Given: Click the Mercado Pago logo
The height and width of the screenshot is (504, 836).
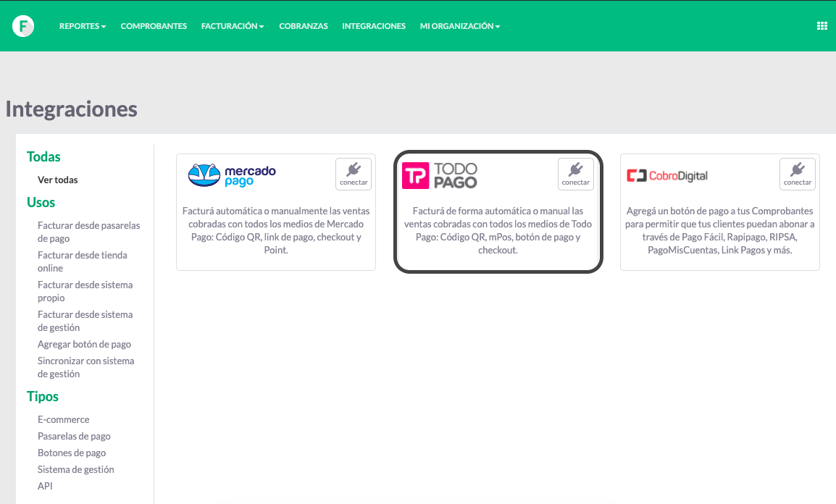Looking at the screenshot, I should pos(232,175).
